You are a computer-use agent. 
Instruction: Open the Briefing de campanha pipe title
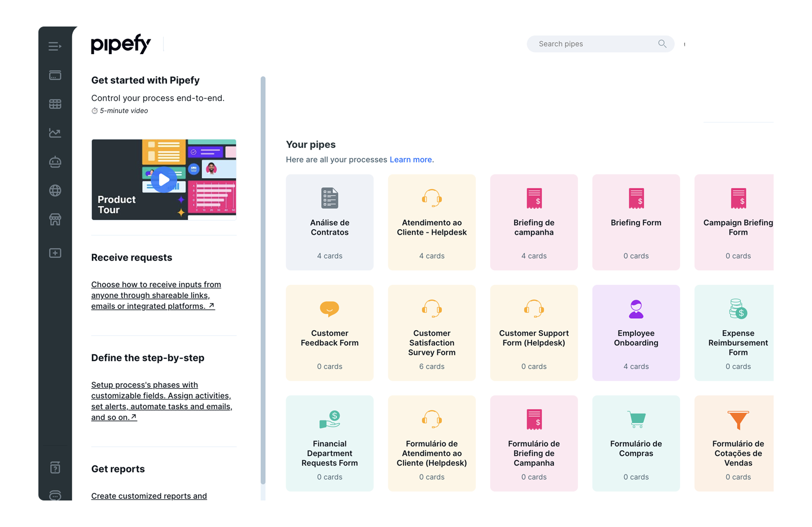pyautogui.click(x=534, y=227)
